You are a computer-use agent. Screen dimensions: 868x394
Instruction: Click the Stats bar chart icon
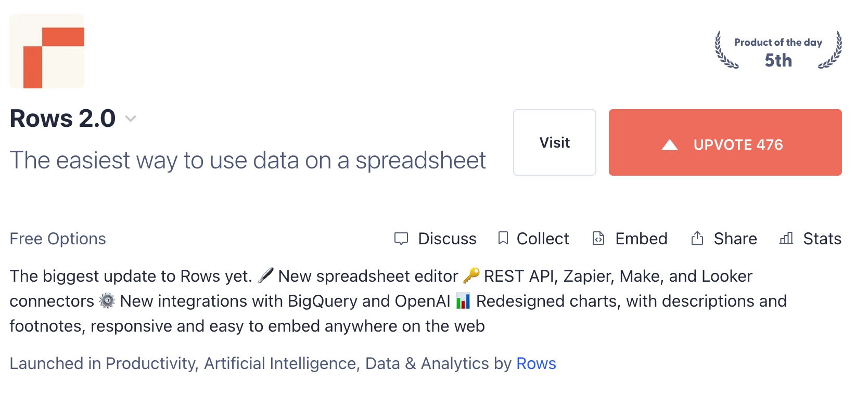786,238
